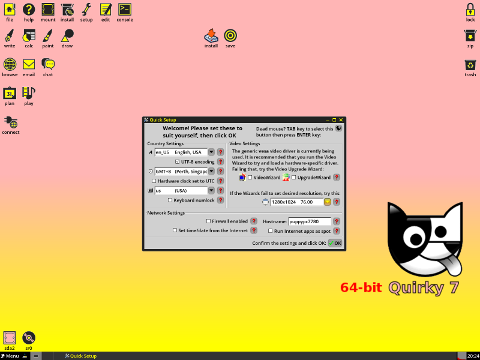Select Quick Setup task in taskbar
The height and width of the screenshot is (360, 480).
[x=81, y=356]
